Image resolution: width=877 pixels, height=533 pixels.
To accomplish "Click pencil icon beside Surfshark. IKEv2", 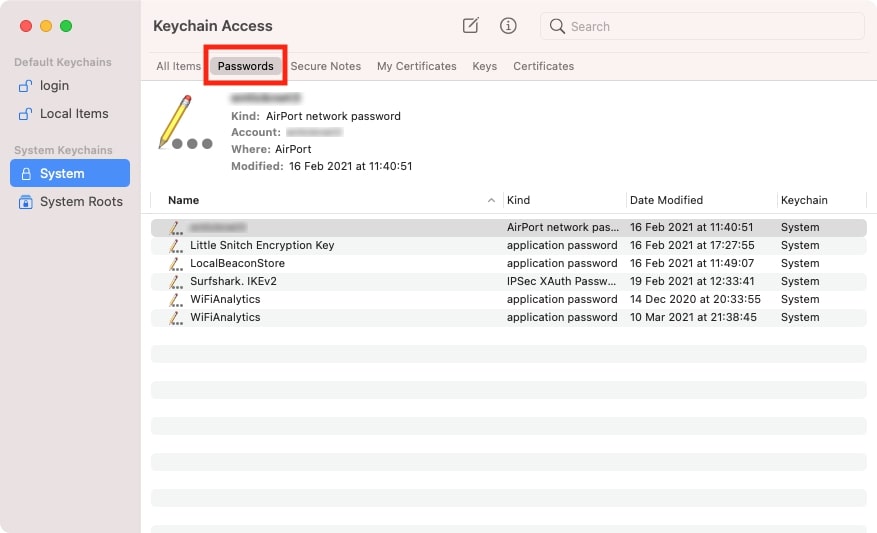I will click(x=176, y=281).
